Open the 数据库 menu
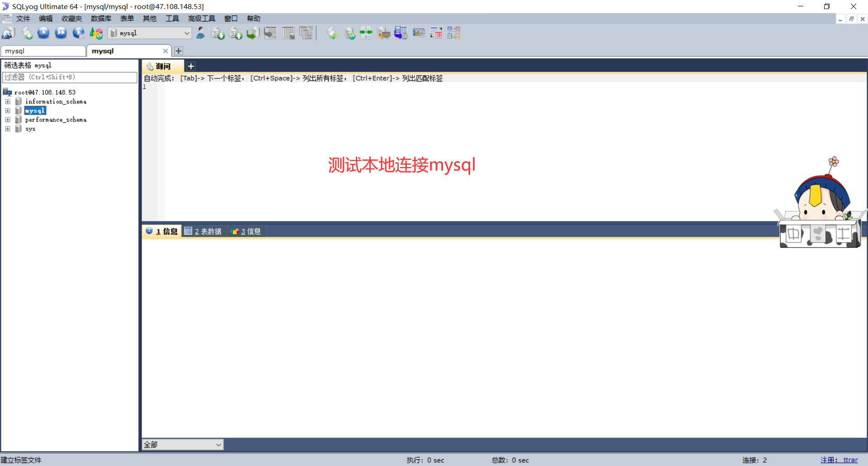Viewport: 868px width, 466px height. [101, 19]
